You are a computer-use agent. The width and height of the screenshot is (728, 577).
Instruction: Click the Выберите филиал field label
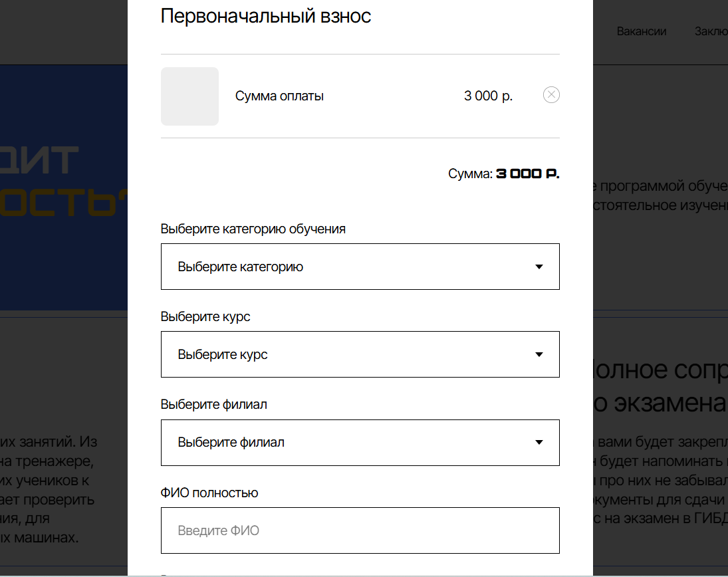pyautogui.click(x=213, y=404)
